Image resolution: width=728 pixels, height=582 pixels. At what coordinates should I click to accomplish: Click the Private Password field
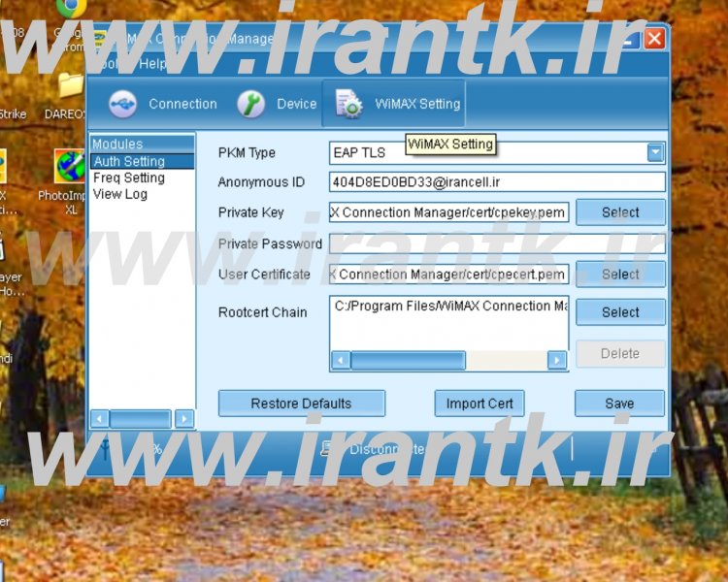[x=497, y=243]
